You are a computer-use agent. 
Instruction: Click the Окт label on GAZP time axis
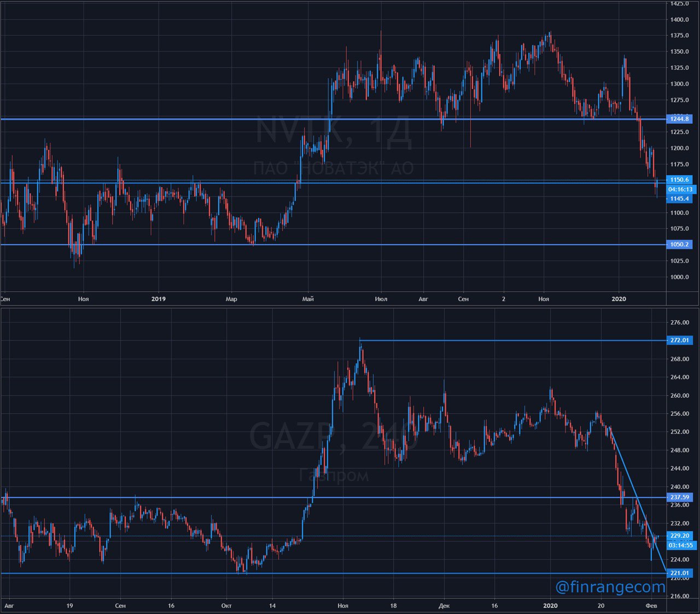point(226,606)
